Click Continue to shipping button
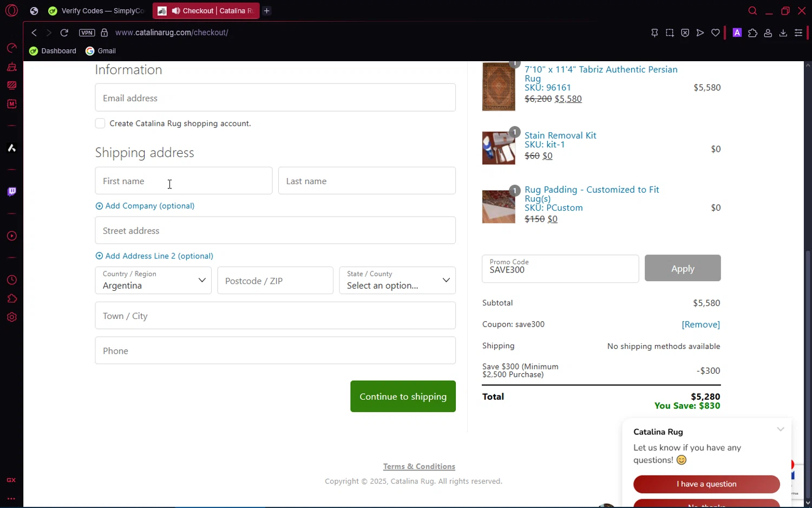The width and height of the screenshot is (812, 508). coord(403,396)
